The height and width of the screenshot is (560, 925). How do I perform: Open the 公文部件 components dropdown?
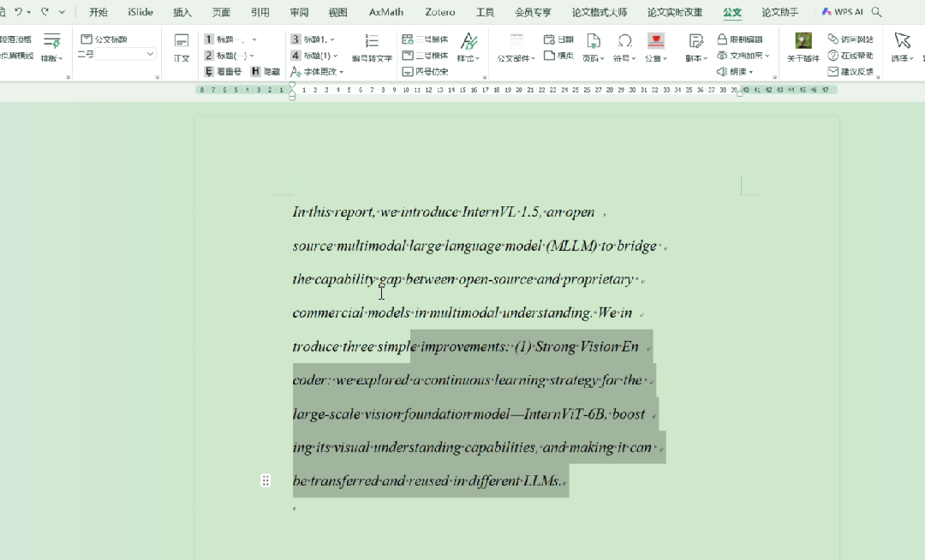[516, 48]
